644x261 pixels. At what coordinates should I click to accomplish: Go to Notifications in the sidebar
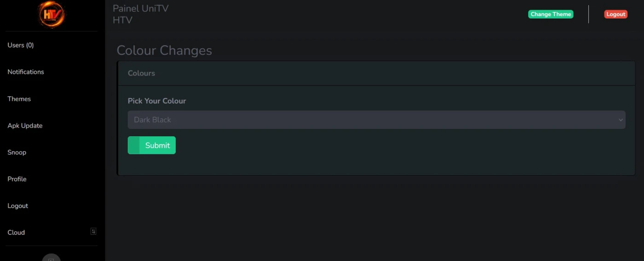click(26, 72)
